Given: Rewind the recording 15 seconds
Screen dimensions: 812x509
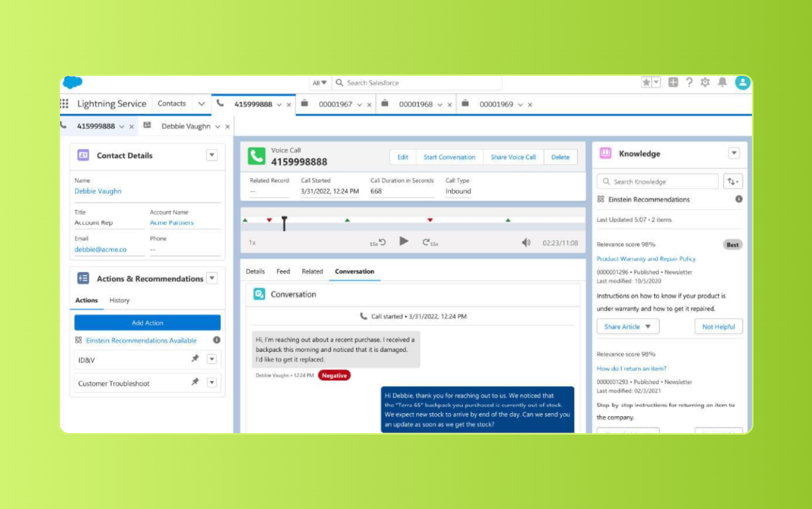Looking at the screenshot, I should click(378, 243).
